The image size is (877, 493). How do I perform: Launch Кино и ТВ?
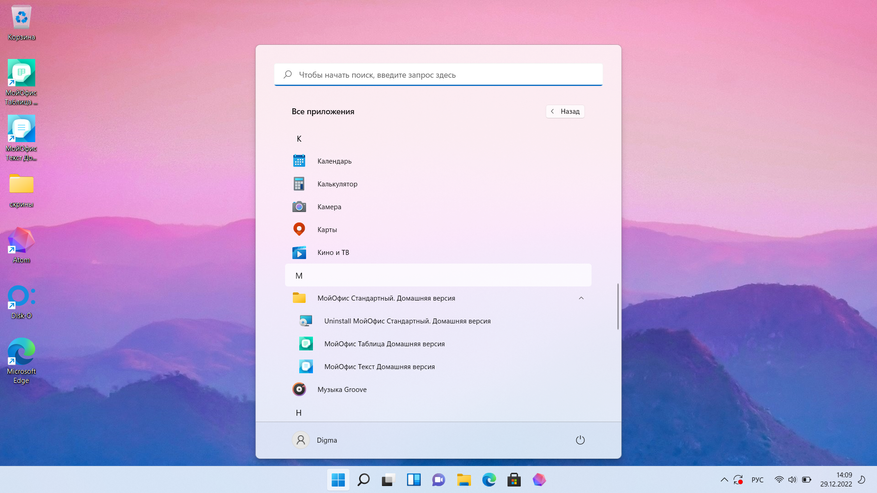[438, 252]
